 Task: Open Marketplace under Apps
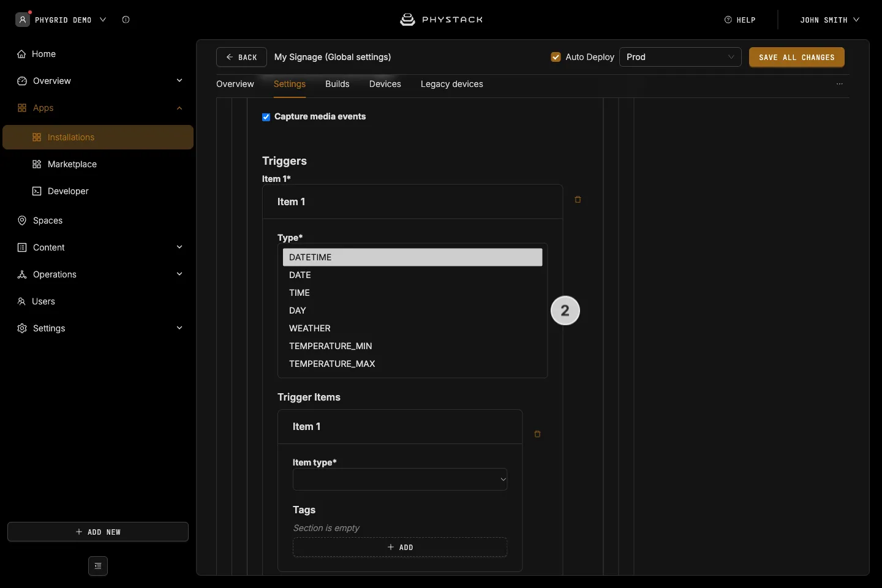[x=98, y=164]
